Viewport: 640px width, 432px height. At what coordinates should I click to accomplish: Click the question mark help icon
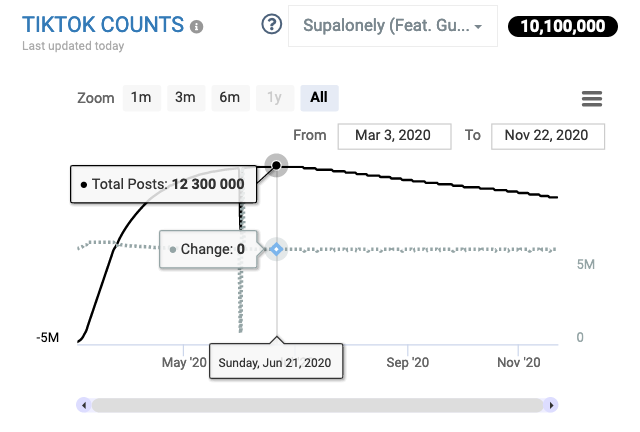(x=270, y=26)
